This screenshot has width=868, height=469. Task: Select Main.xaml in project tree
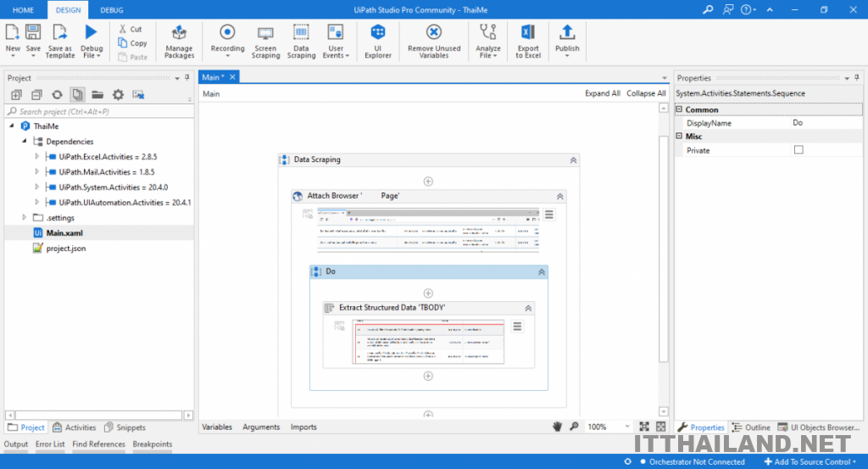64,233
